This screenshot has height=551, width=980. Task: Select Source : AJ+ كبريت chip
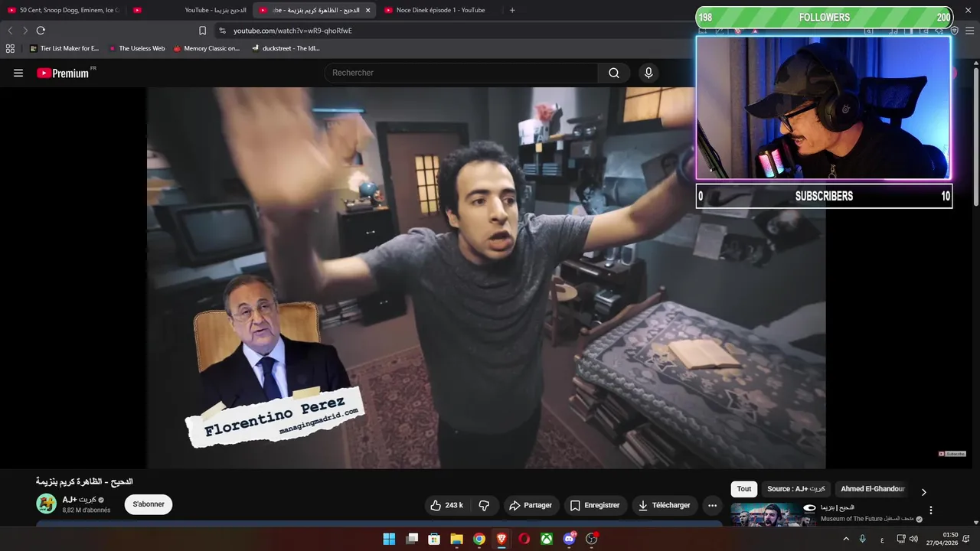[x=796, y=489]
